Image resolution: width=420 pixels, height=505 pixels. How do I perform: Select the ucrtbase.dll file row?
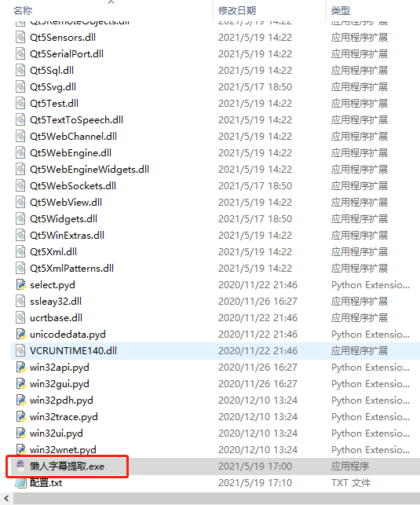coord(215,318)
